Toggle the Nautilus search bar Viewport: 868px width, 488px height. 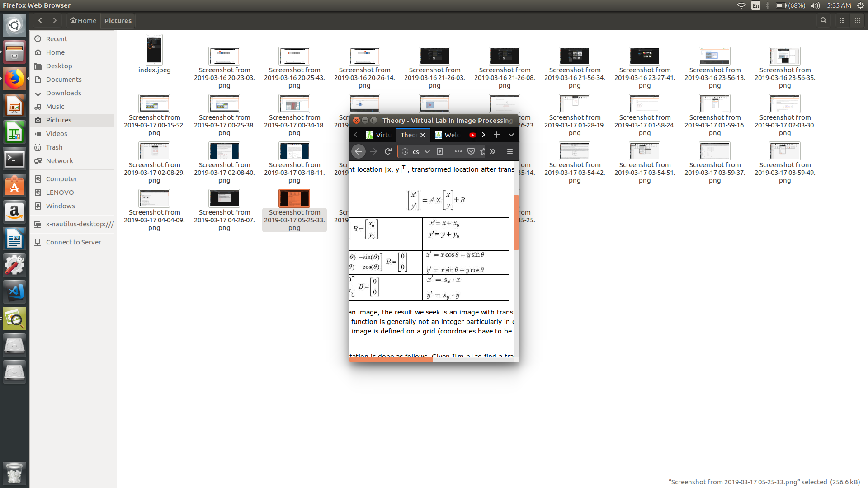point(823,20)
